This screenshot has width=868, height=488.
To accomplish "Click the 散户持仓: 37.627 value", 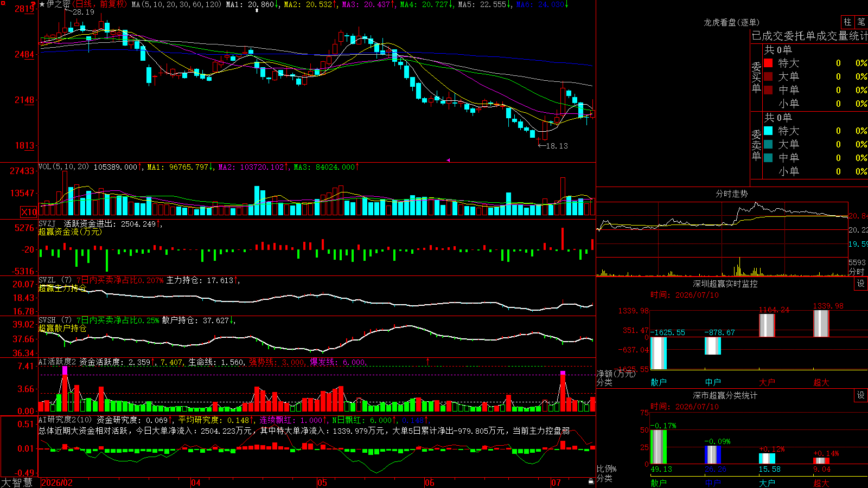I will click(x=199, y=320).
